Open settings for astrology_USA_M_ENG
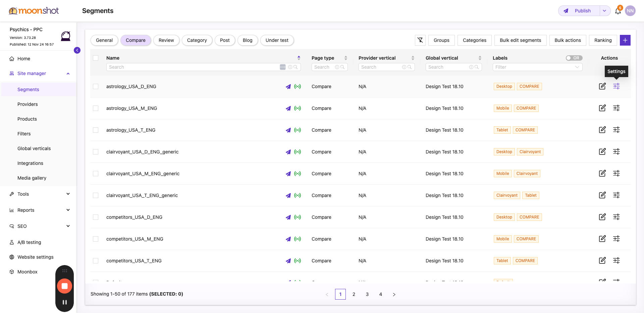 coord(616,108)
